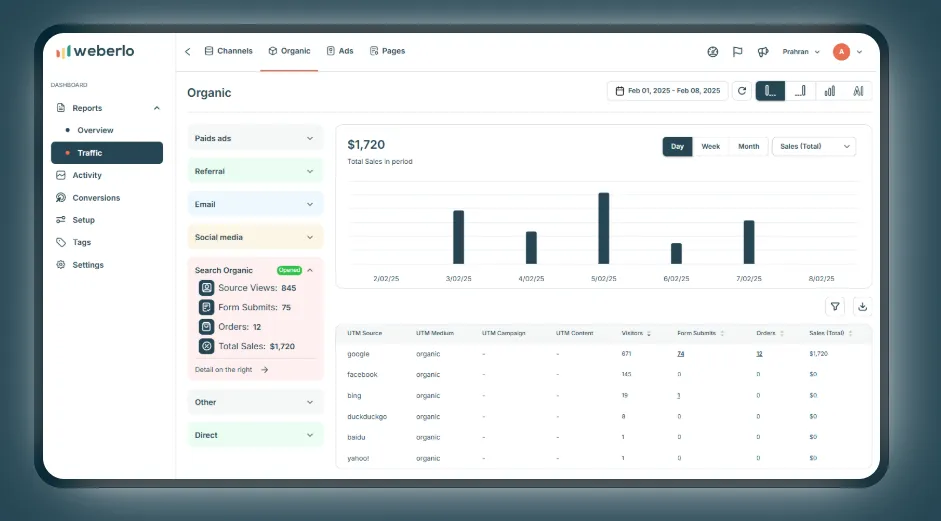
Task: Refresh the report data
Action: tap(742, 91)
